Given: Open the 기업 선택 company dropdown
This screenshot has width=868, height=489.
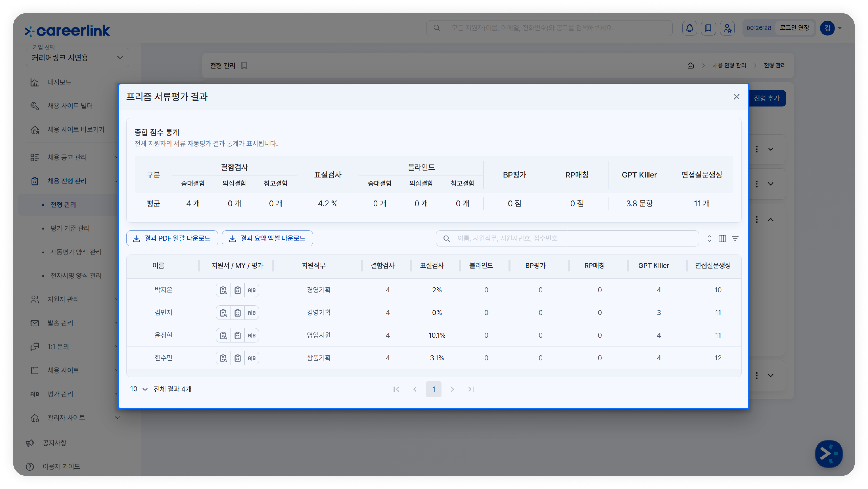Looking at the screenshot, I should click(78, 58).
